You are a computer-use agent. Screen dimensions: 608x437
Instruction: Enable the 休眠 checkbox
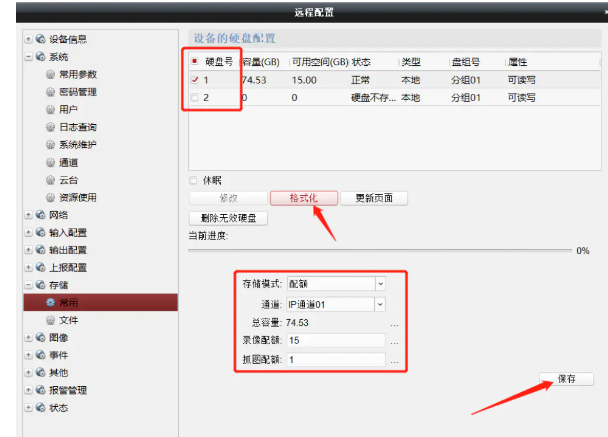193,181
